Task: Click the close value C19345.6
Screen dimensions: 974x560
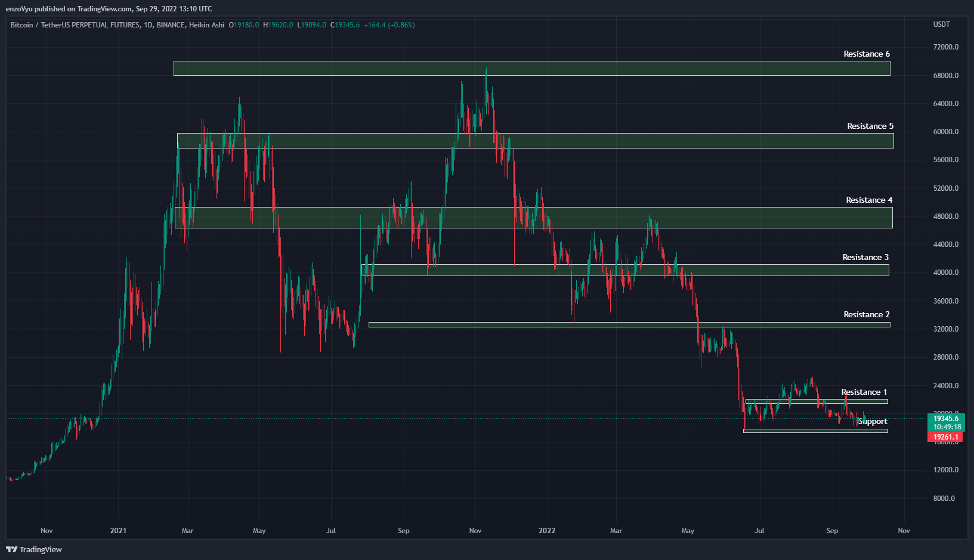Action: pos(345,25)
